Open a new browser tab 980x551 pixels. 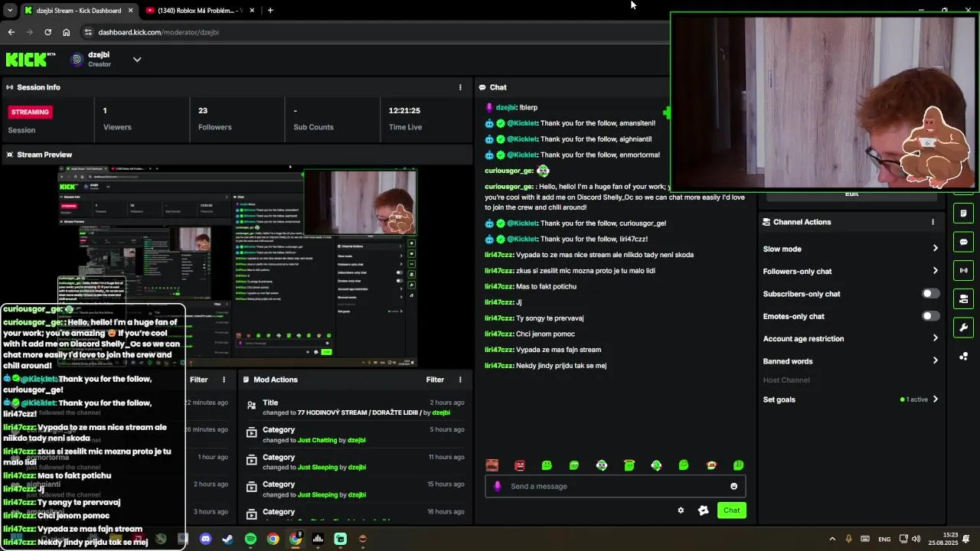[270, 11]
